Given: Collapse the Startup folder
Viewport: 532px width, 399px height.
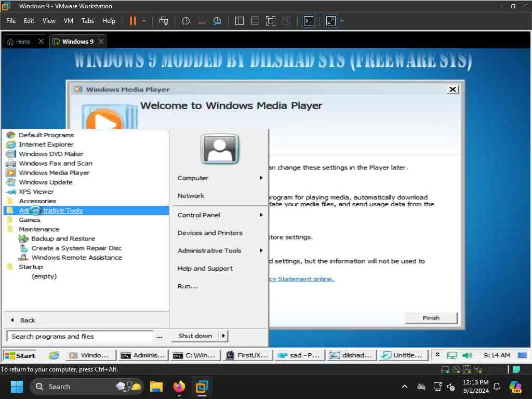Looking at the screenshot, I should [31, 267].
